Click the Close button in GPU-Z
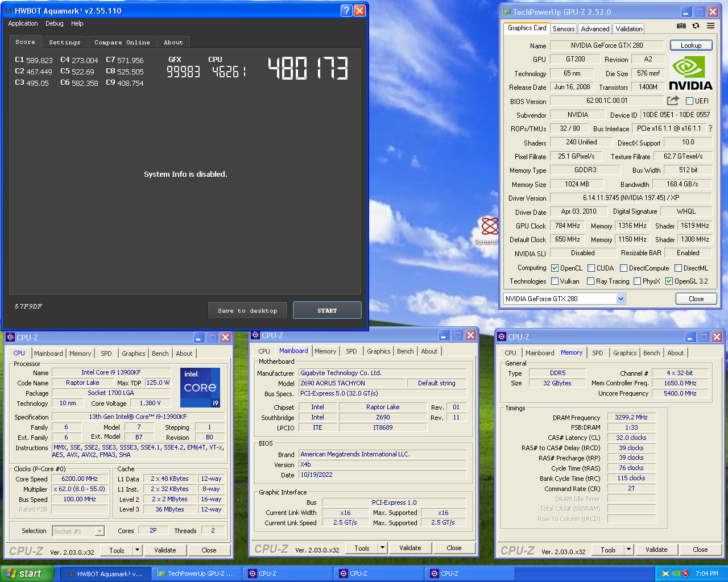This screenshot has width=728, height=582. (696, 299)
